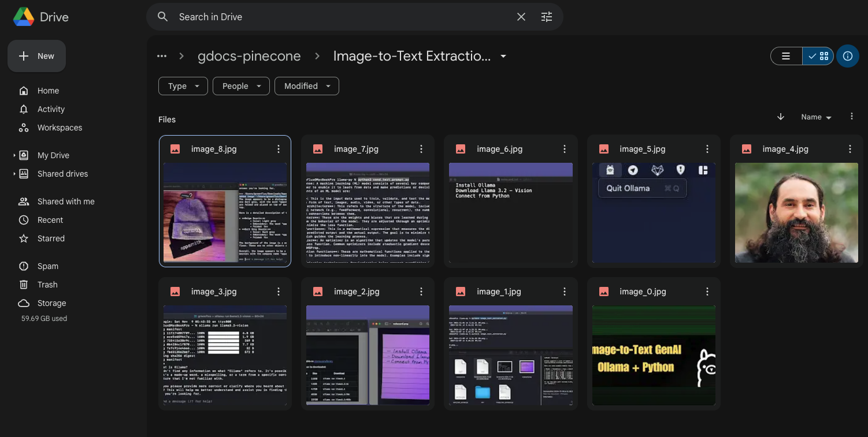Switch to grid layout view
The image size is (868, 437).
point(818,56)
